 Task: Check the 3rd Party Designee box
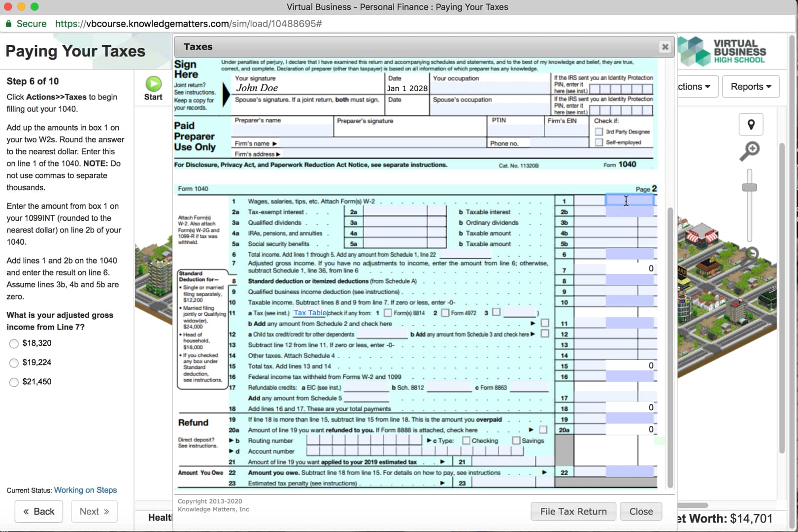599,132
